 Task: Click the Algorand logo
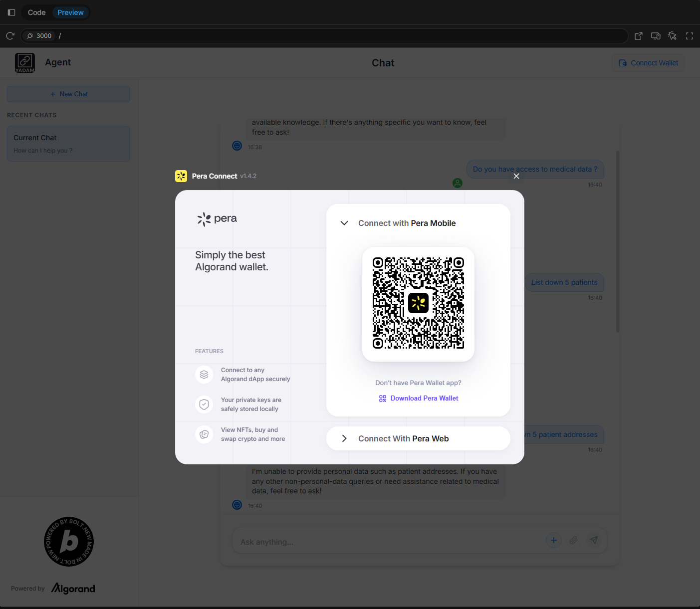pos(73,589)
